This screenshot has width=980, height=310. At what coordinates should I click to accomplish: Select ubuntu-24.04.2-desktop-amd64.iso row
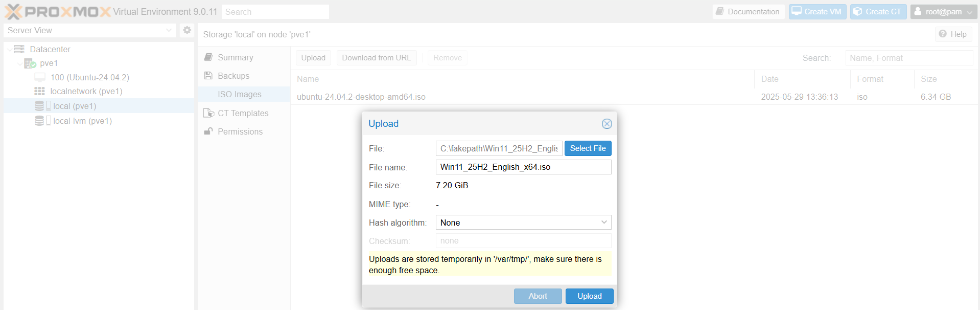coord(634,97)
